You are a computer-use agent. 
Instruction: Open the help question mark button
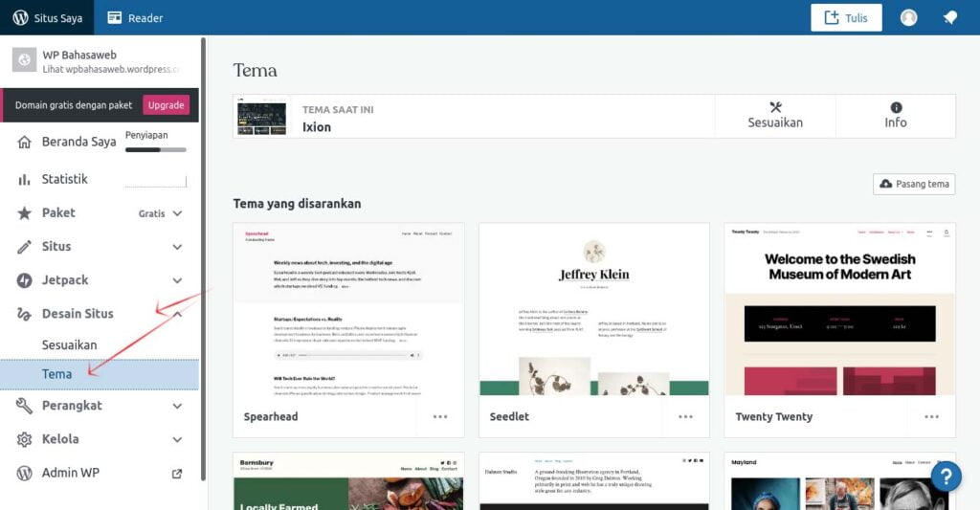pos(947,477)
